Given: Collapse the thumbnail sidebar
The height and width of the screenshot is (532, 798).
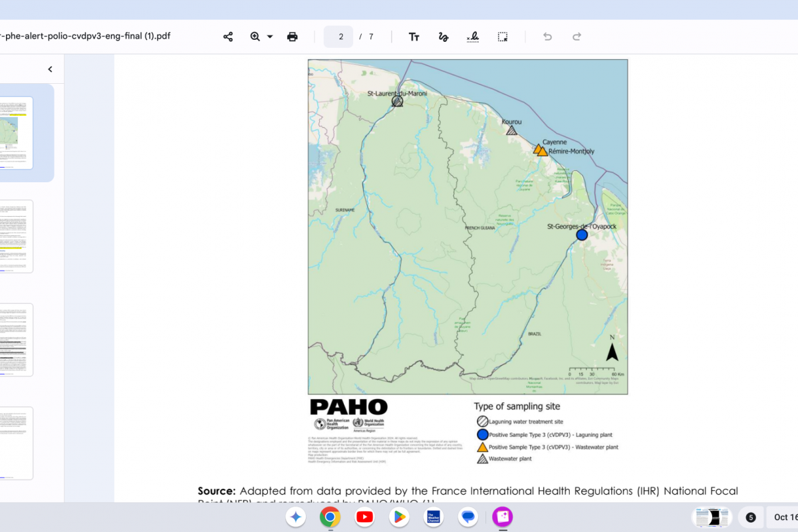Looking at the screenshot, I should click(x=50, y=69).
